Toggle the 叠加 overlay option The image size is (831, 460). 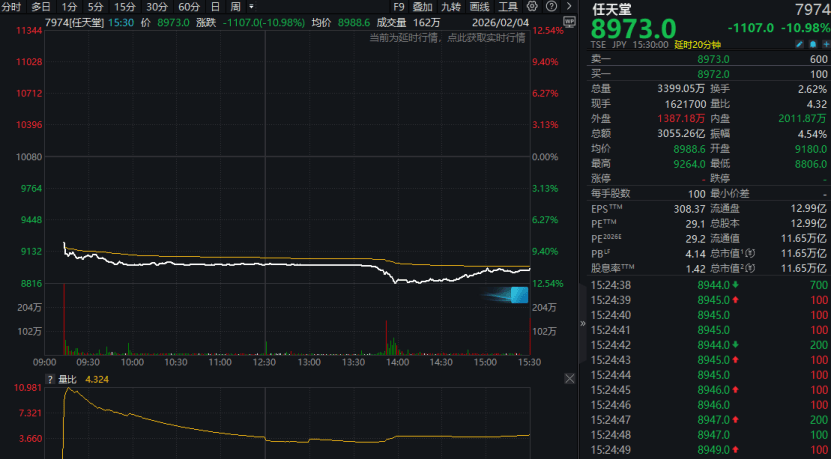coord(423,6)
